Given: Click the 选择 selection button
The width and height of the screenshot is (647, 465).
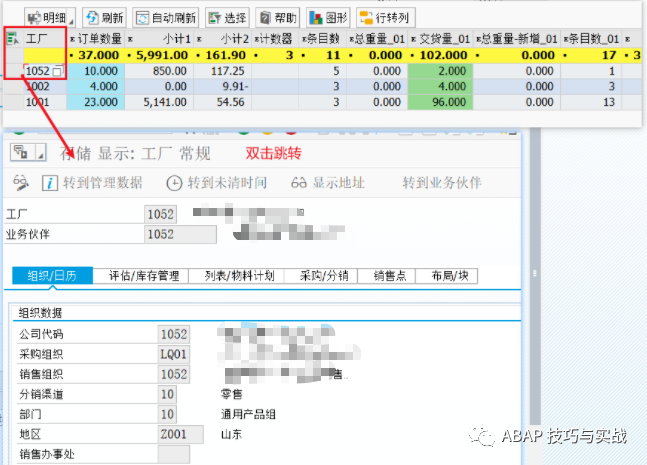Looking at the screenshot, I should click(x=227, y=18).
